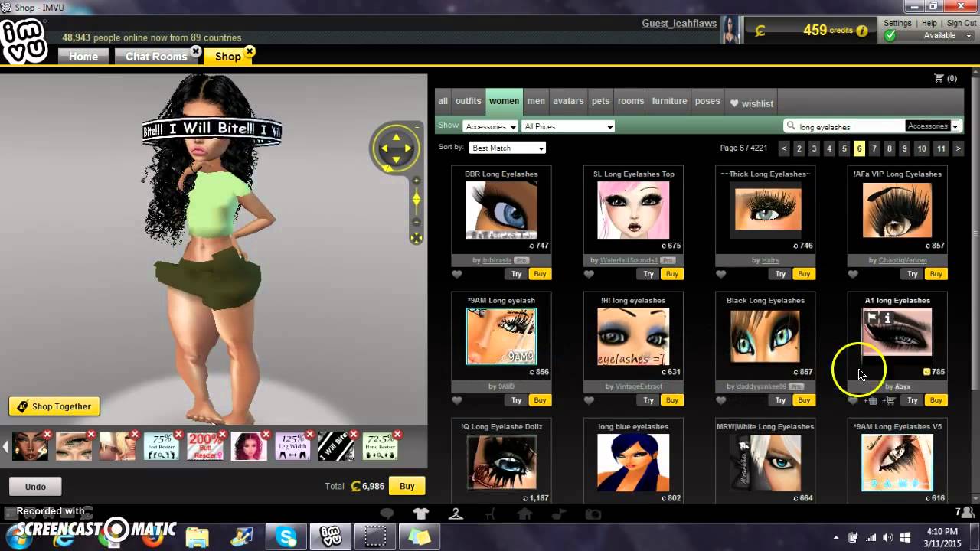Add A1 long Eyelashes to cart

[890, 400]
